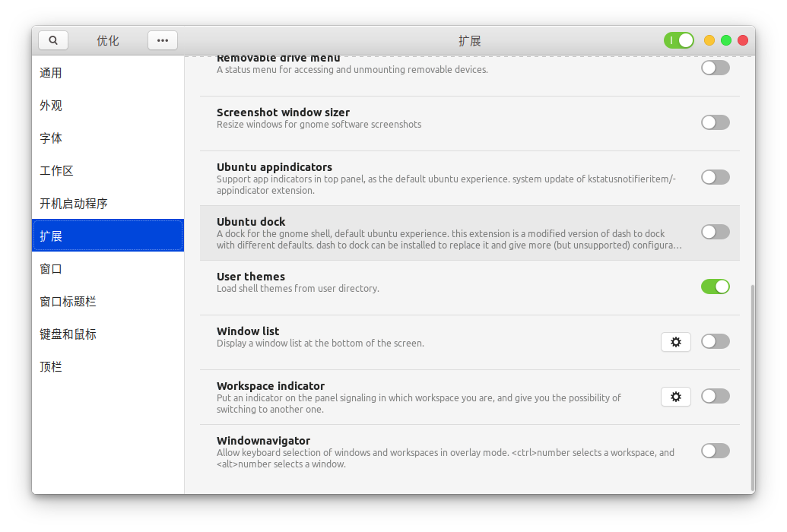This screenshot has width=787, height=532.
Task: Close window with red button
Action: tap(743, 40)
